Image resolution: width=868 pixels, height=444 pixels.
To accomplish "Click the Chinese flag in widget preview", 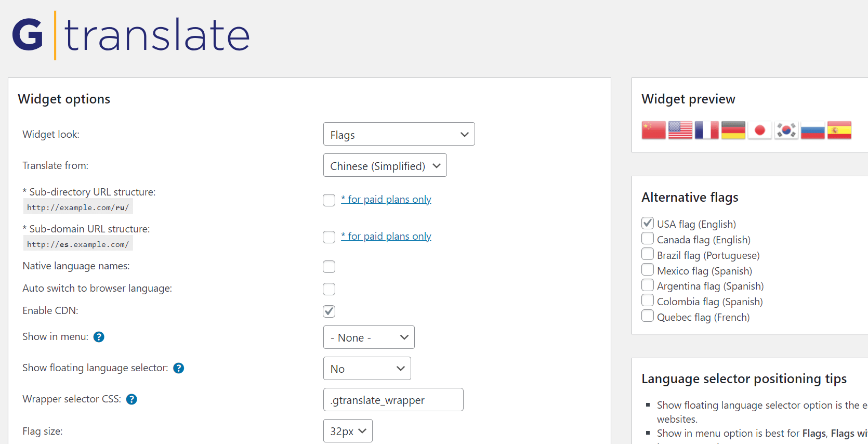I will [653, 130].
